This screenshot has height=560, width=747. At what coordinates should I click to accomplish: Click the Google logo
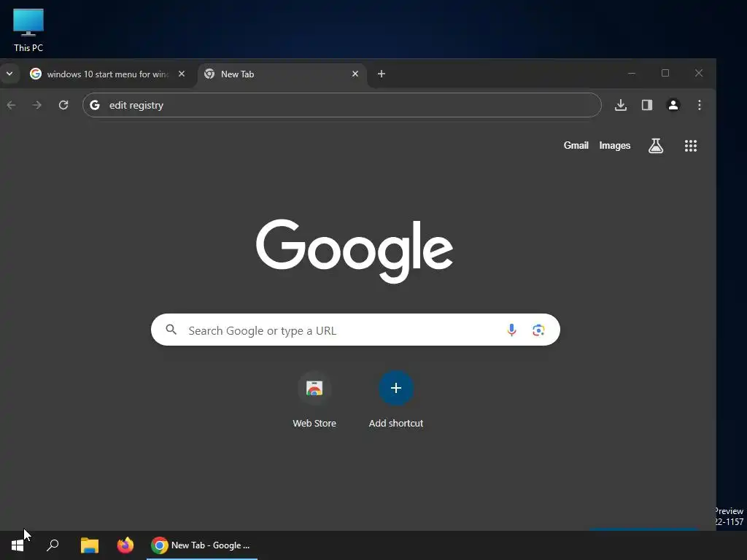(355, 251)
